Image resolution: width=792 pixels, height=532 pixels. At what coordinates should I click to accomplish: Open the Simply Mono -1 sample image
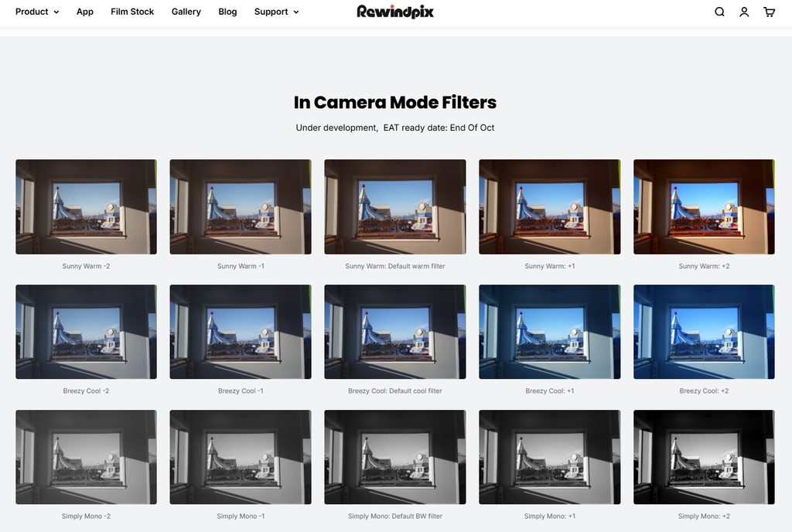click(x=241, y=457)
